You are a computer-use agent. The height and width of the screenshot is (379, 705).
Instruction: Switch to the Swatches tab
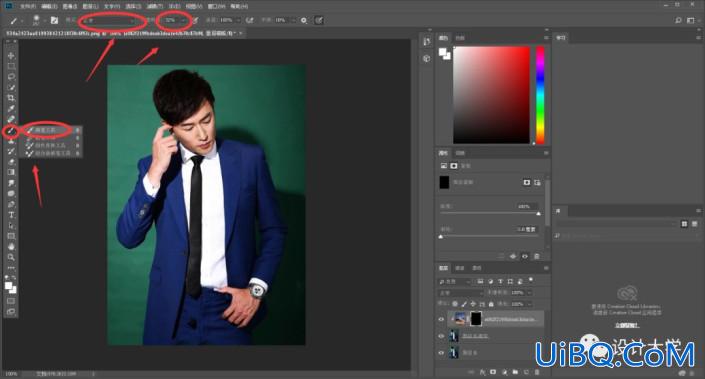coord(460,38)
